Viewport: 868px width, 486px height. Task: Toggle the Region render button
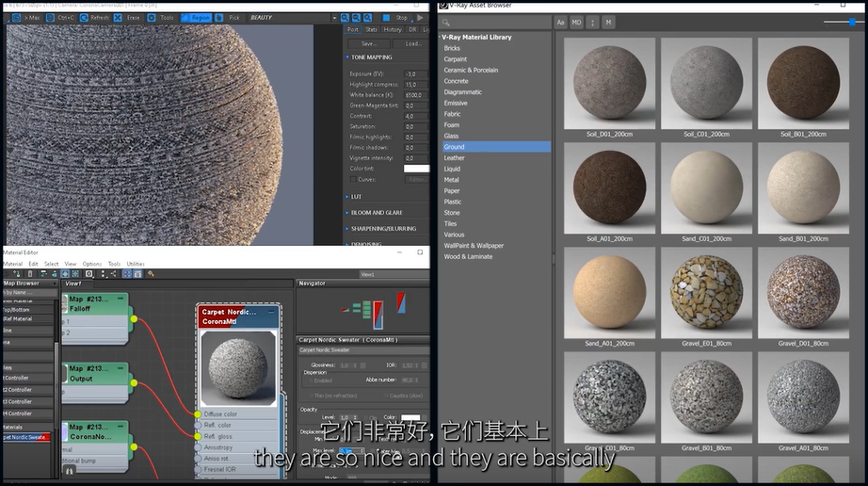coord(197,18)
